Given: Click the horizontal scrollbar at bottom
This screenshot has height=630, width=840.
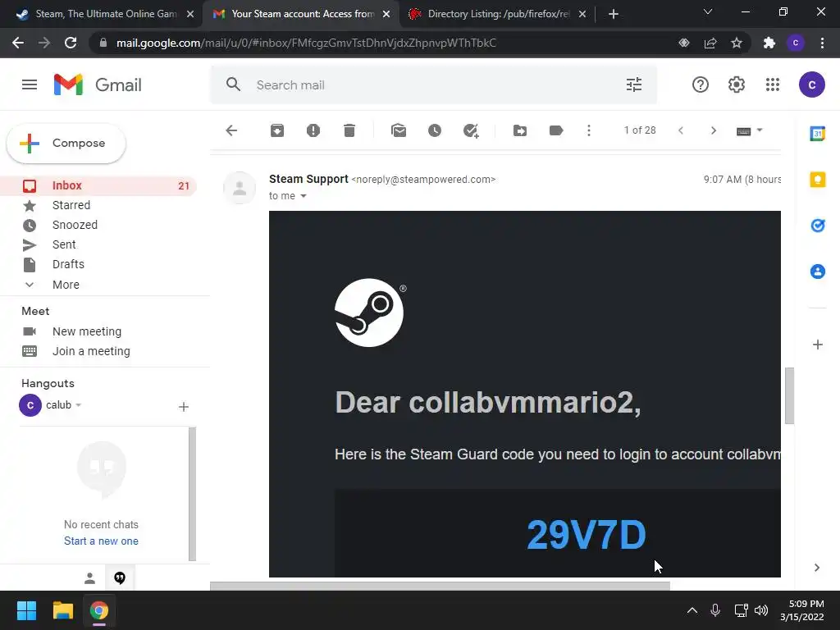Looking at the screenshot, I should pos(440,586).
